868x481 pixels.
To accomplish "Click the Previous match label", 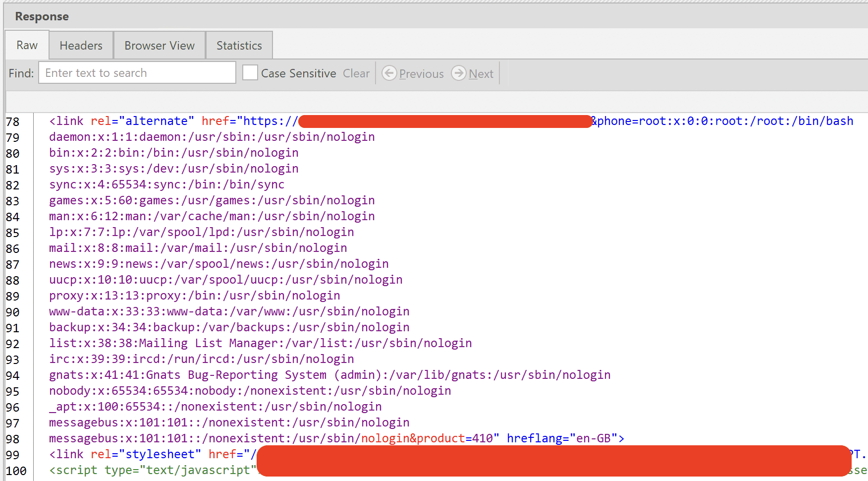I will 422,74.
